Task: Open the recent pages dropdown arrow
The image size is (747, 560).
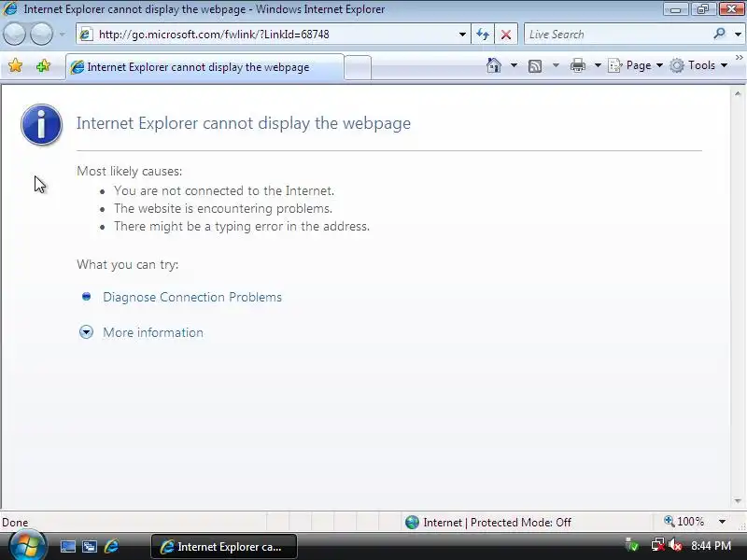Action: click(62, 35)
